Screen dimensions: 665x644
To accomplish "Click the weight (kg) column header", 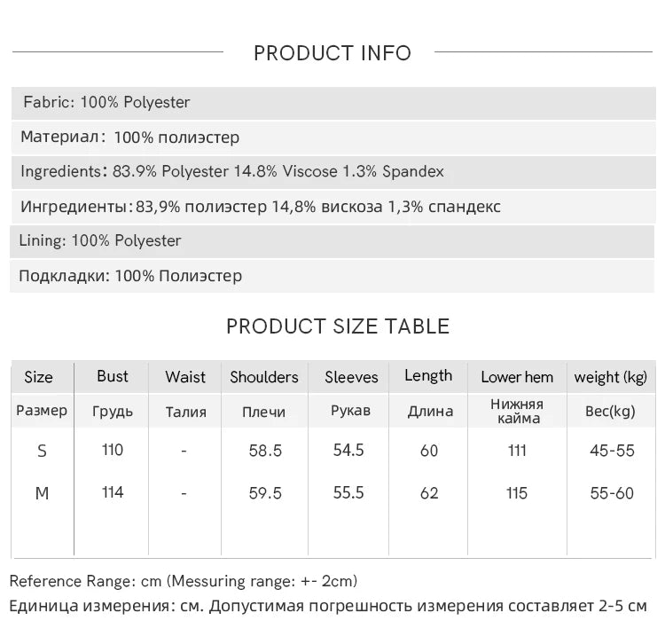I will (611, 377).
